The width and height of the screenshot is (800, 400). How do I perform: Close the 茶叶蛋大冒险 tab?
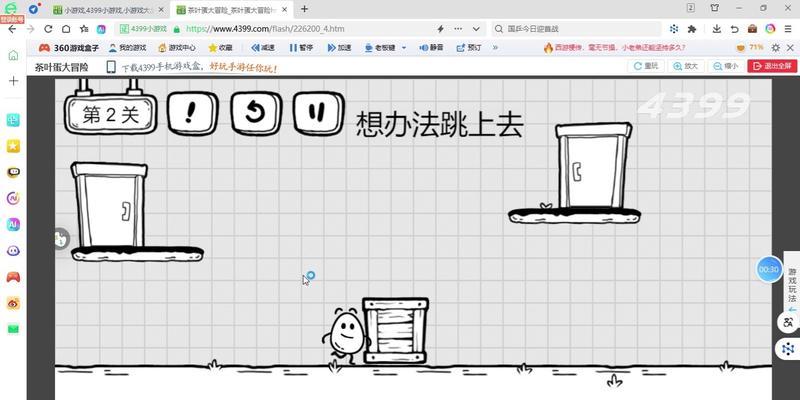(285, 10)
